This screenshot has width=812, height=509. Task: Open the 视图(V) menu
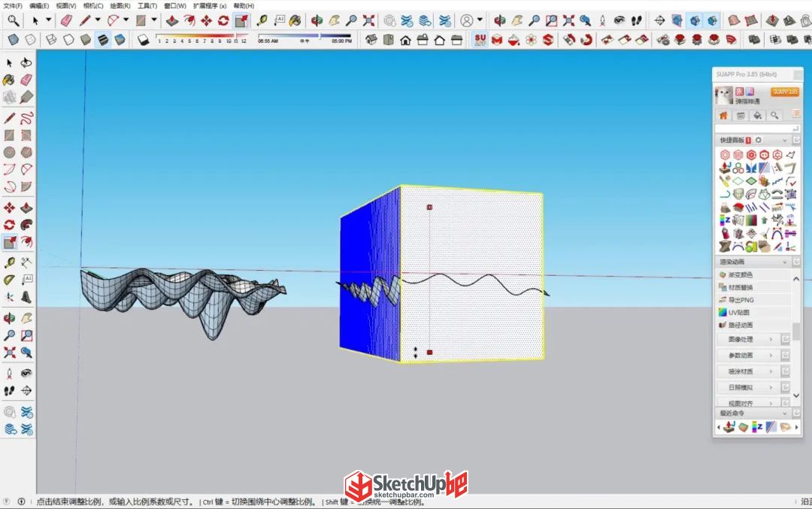click(65, 6)
